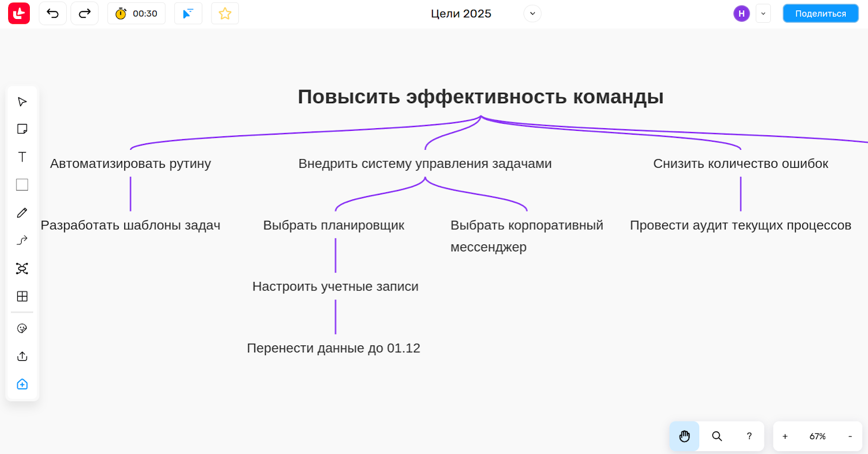This screenshot has width=868, height=454.
Task: Select node Снизить количество ошибок
Action: (741, 163)
